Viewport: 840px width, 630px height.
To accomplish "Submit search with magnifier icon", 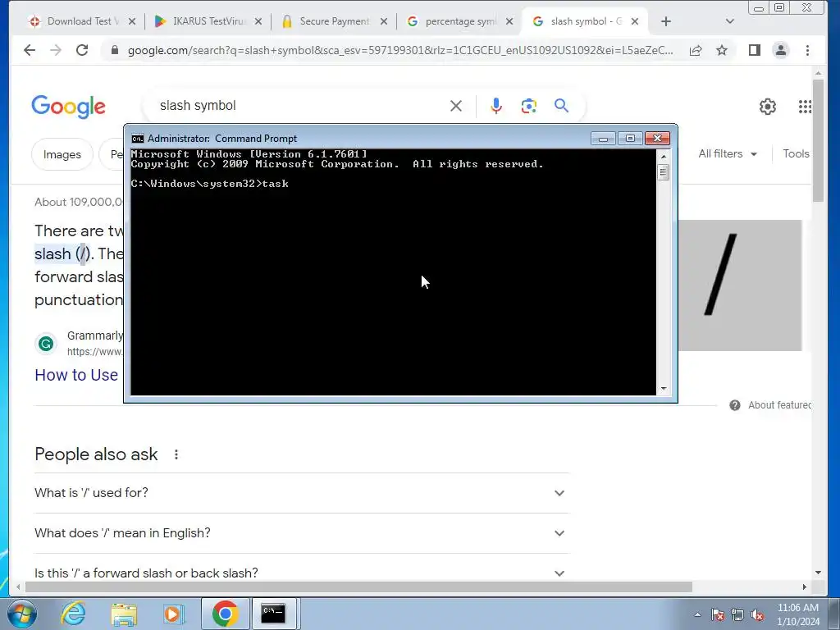I will click(x=561, y=106).
